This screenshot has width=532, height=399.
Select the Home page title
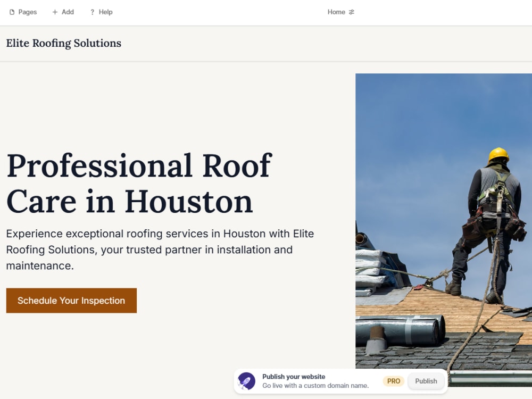click(336, 12)
